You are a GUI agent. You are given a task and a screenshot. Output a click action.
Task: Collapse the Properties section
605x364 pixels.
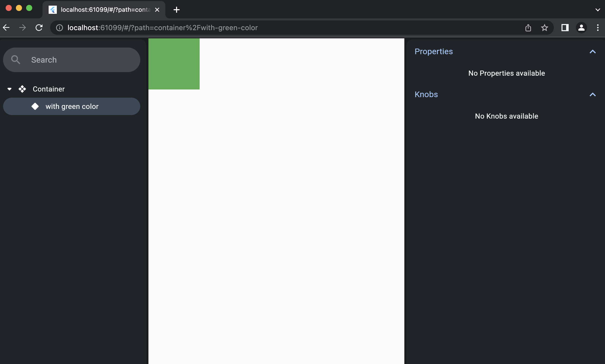592,52
